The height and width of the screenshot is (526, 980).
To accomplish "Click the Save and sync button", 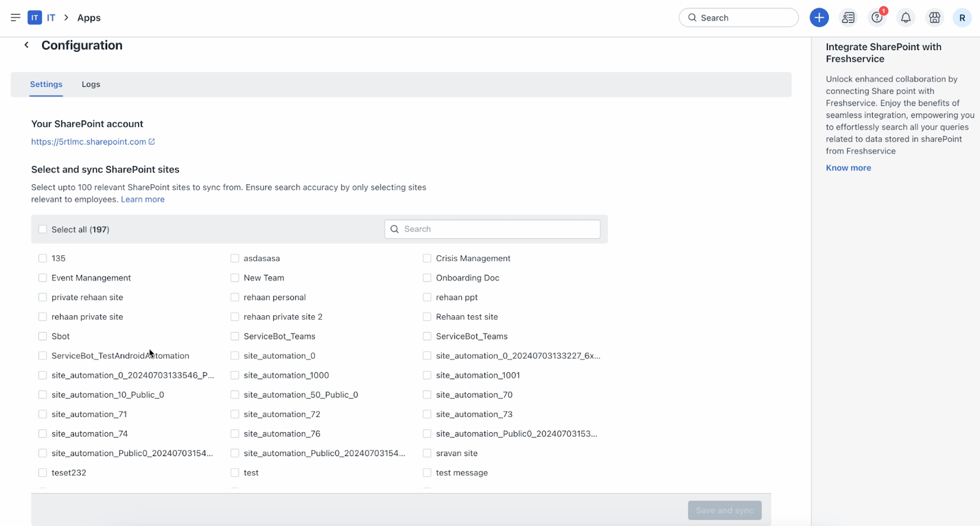I will click(725, 510).
